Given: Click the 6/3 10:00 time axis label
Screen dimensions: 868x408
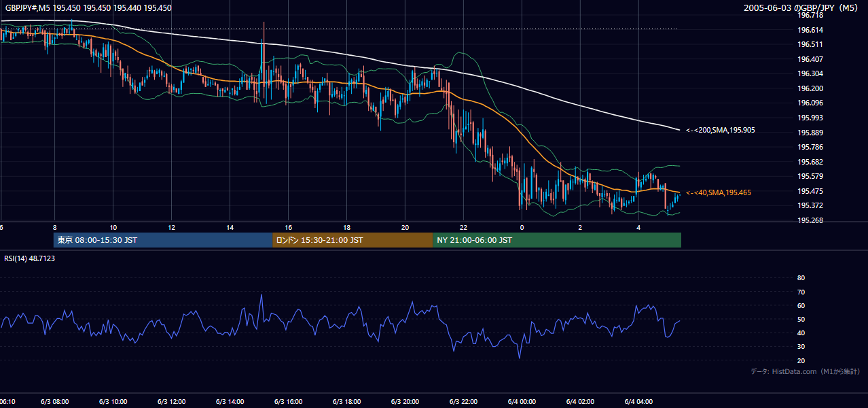Looking at the screenshot, I should pyautogui.click(x=113, y=401).
